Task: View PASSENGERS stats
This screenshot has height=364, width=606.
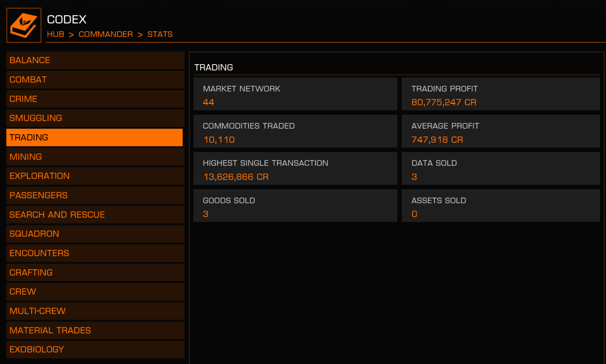Action: pyautogui.click(x=95, y=195)
